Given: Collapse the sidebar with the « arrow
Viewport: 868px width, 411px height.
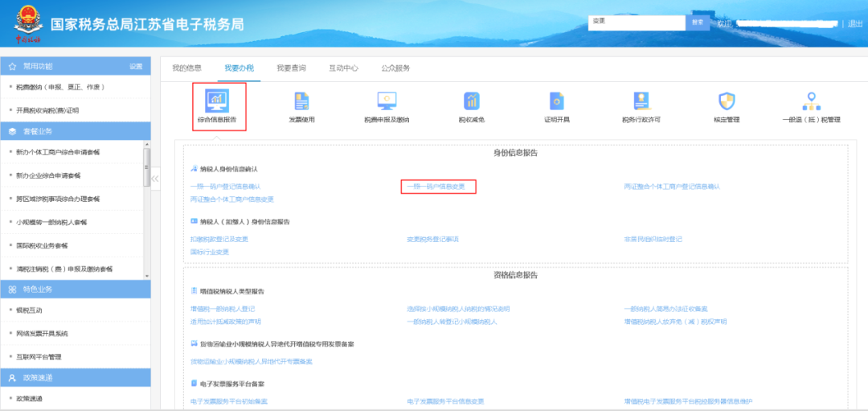Looking at the screenshot, I should (x=155, y=179).
